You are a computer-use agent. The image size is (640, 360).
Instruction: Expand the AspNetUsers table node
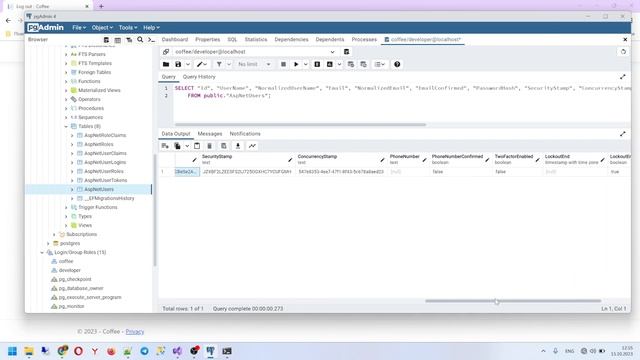click(x=72, y=189)
